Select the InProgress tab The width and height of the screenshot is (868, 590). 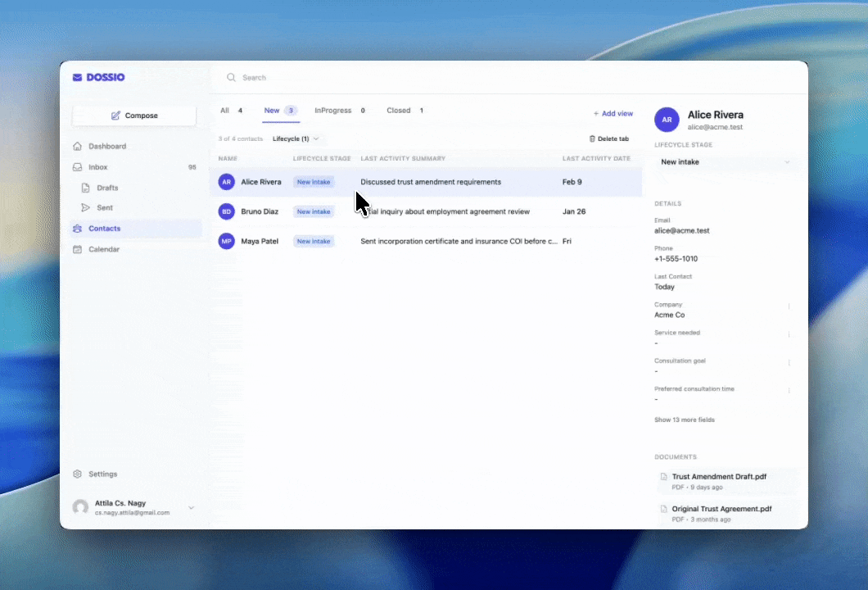point(332,110)
